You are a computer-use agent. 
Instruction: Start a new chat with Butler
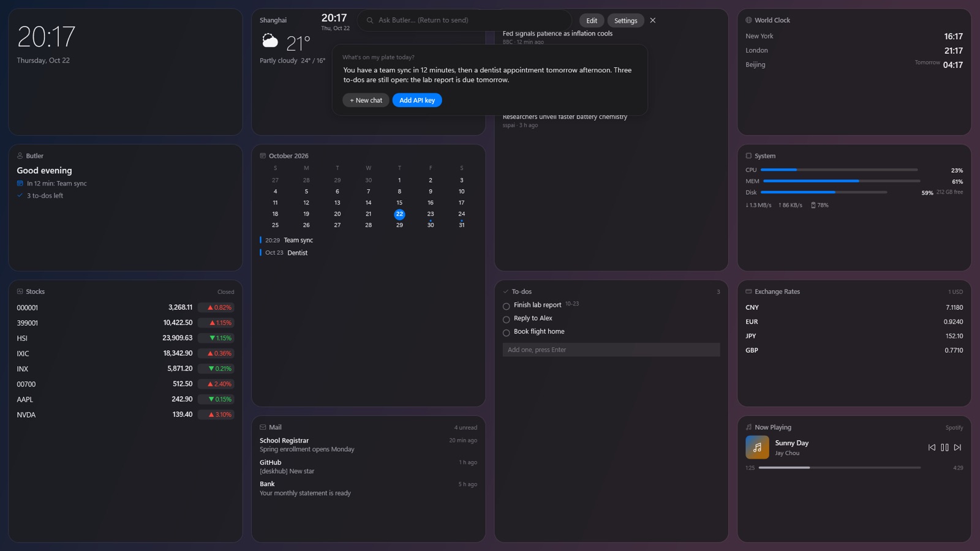click(366, 100)
